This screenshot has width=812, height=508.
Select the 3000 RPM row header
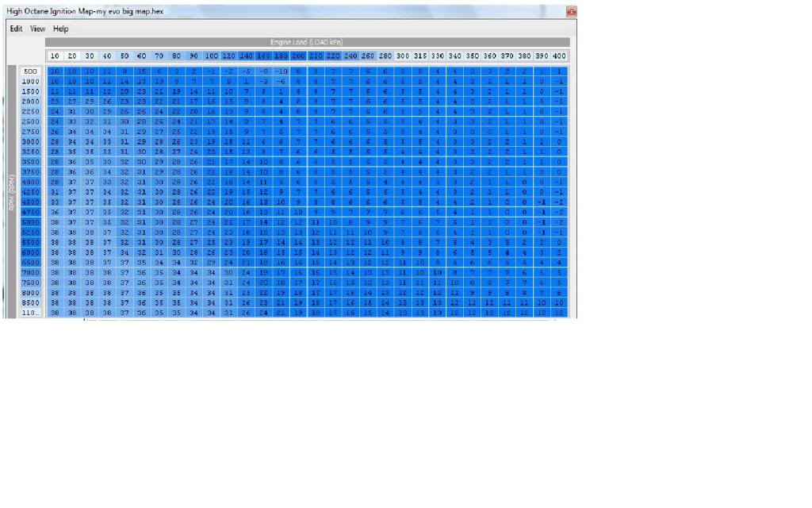[31, 141]
